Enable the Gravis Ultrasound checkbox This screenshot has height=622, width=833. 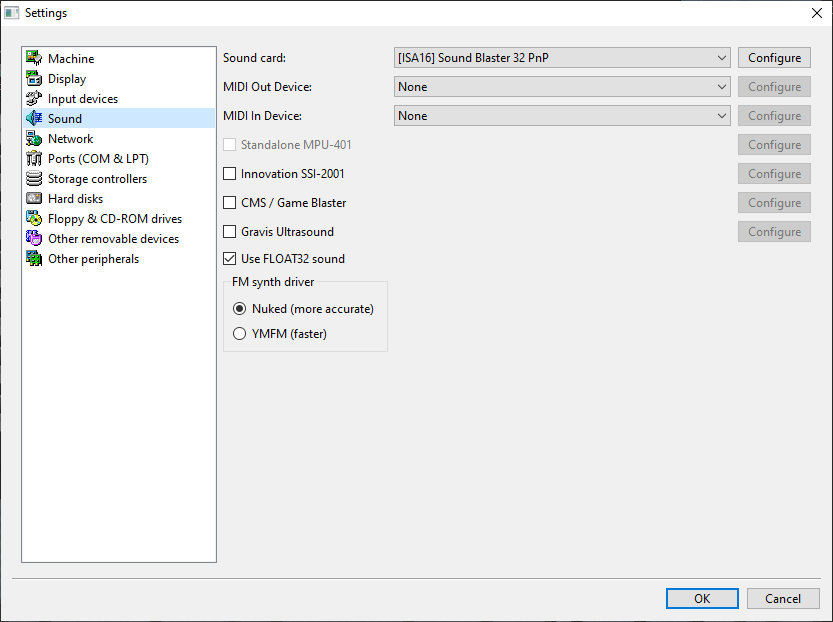pyautogui.click(x=230, y=232)
